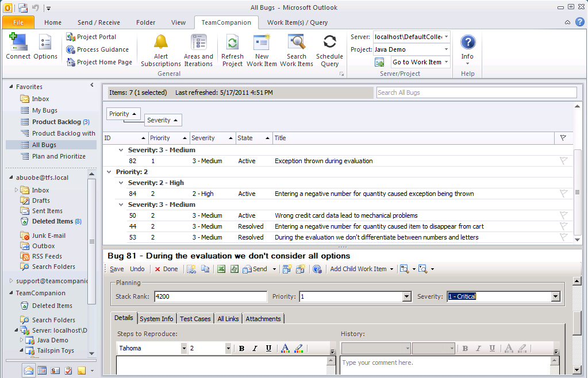Choose font color in Steps to Reproduce

coord(285,348)
